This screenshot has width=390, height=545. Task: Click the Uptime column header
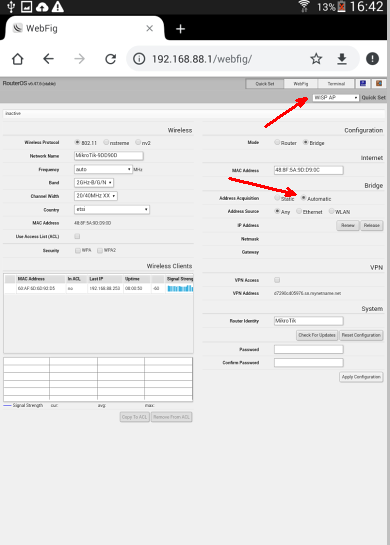[137, 279]
